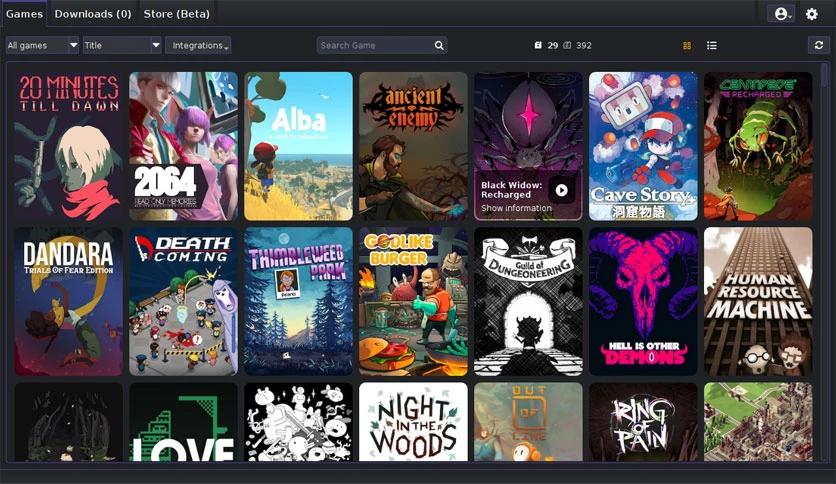The image size is (836, 484).
Task: Select the Hell is Other Demons cover
Action: [x=643, y=301]
